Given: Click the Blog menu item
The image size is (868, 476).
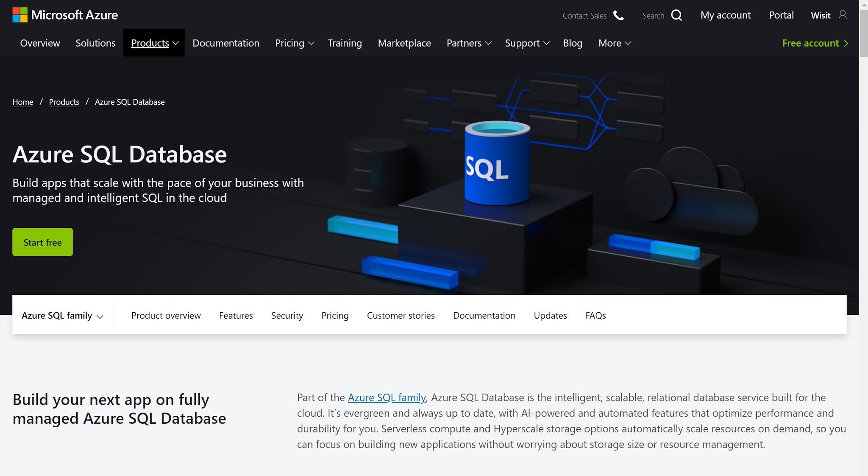Looking at the screenshot, I should 573,43.
